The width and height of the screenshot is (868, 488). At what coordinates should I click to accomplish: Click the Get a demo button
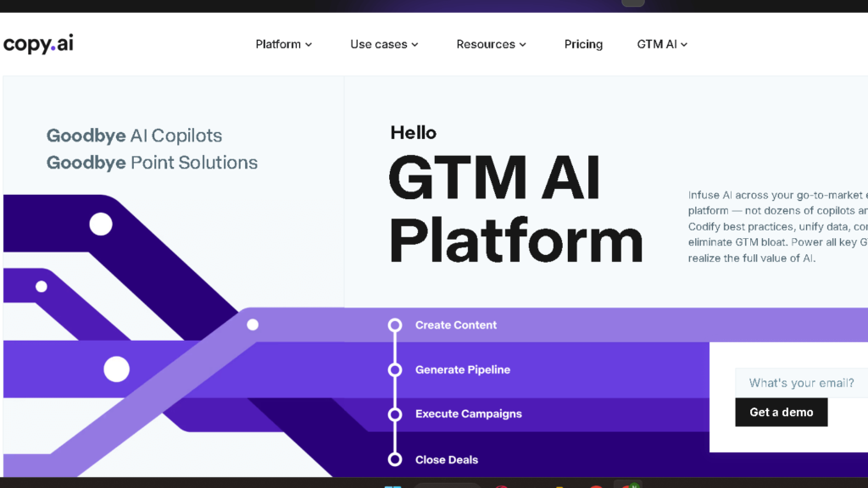[x=781, y=412]
